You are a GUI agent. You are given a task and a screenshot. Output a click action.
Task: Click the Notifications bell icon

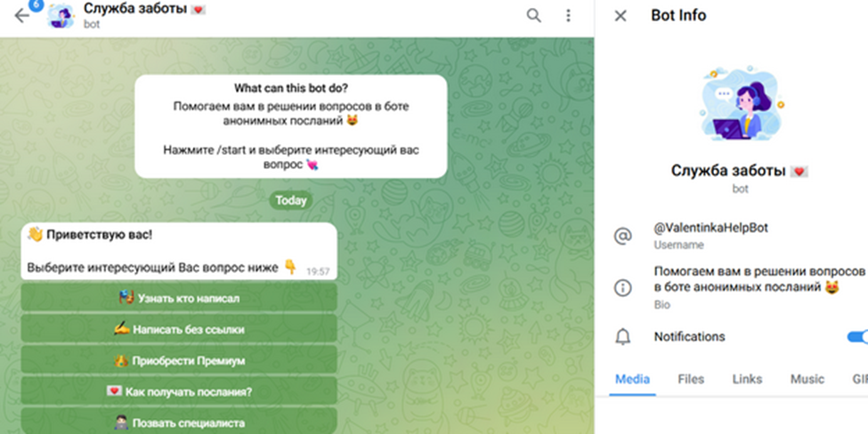pos(623,337)
